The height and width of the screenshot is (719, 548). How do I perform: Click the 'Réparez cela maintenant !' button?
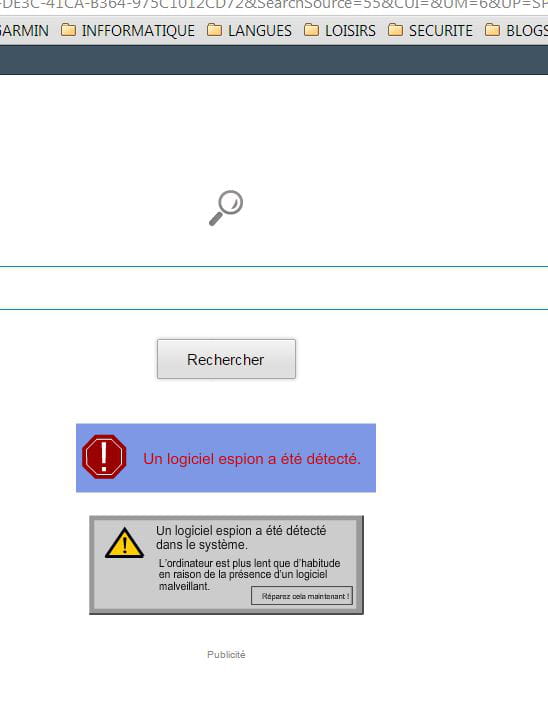(302, 596)
